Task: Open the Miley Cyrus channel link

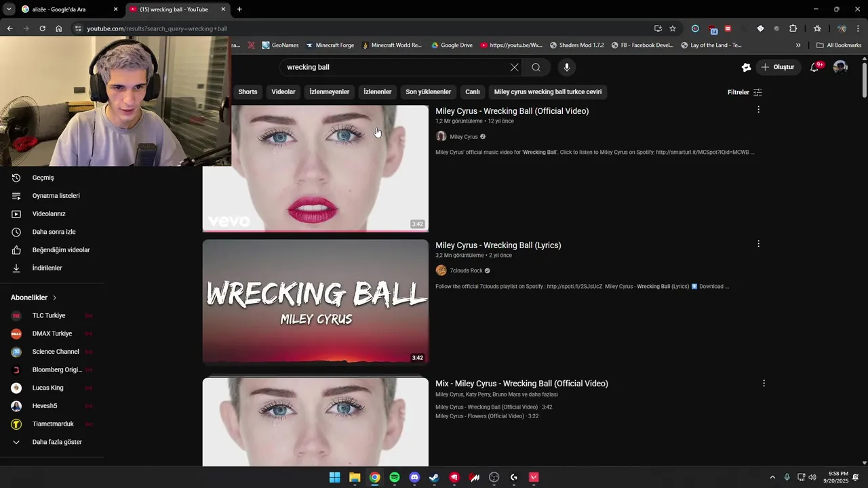Action: click(464, 137)
